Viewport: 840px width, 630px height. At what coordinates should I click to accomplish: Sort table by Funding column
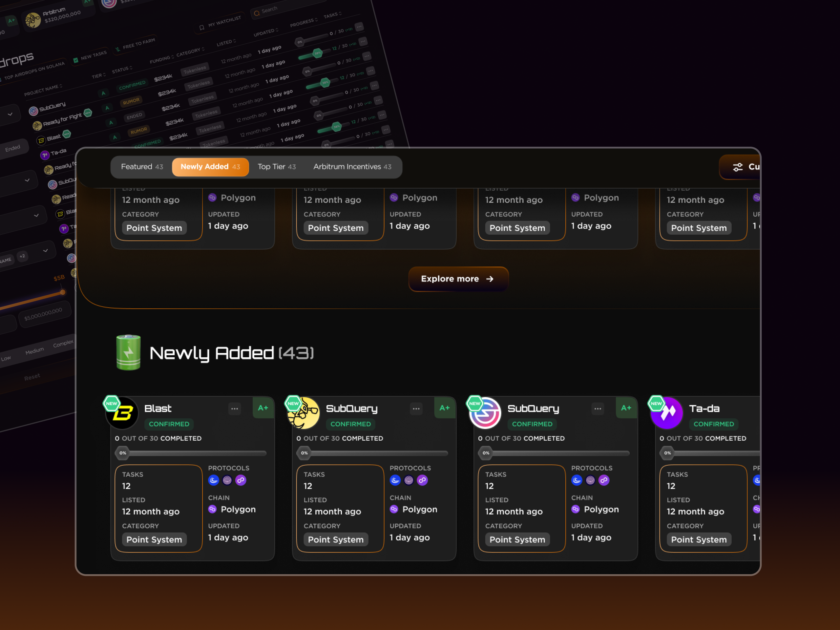161,59
